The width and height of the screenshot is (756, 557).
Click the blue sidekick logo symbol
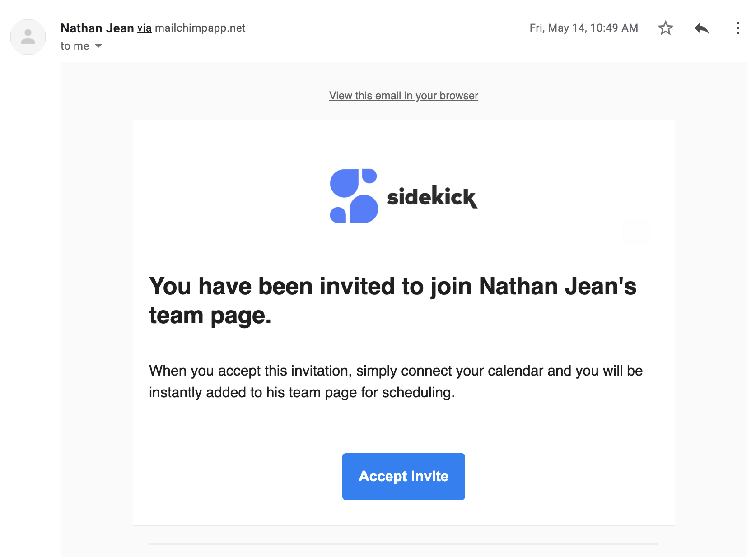click(354, 196)
